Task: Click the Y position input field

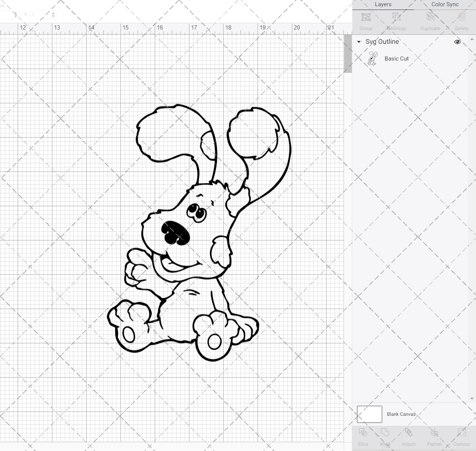Action: [40, 15]
